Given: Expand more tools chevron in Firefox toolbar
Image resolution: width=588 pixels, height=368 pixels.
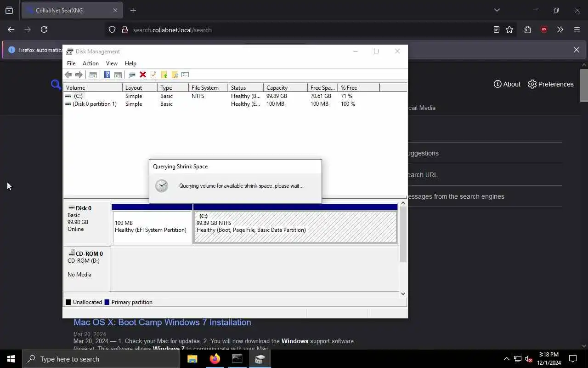Looking at the screenshot, I should pyautogui.click(x=560, y=29).
